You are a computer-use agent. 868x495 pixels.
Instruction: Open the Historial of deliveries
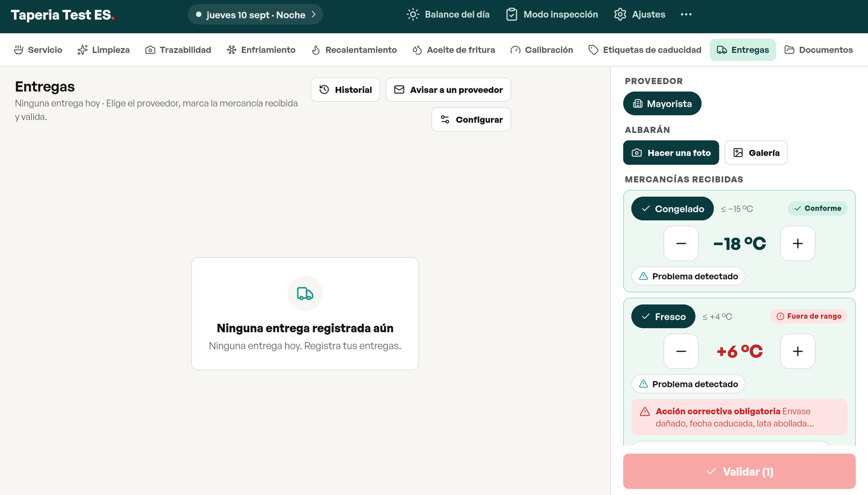point(345,90)
